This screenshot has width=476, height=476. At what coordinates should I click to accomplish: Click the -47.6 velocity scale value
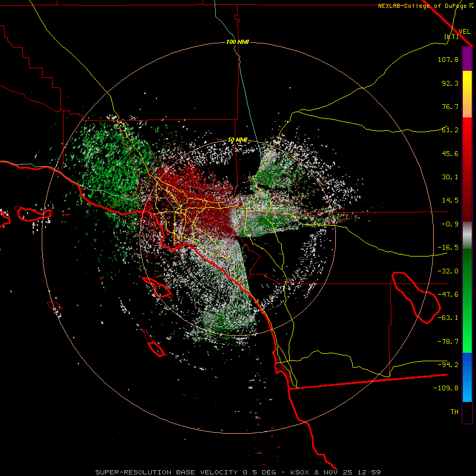pos(448,295)
